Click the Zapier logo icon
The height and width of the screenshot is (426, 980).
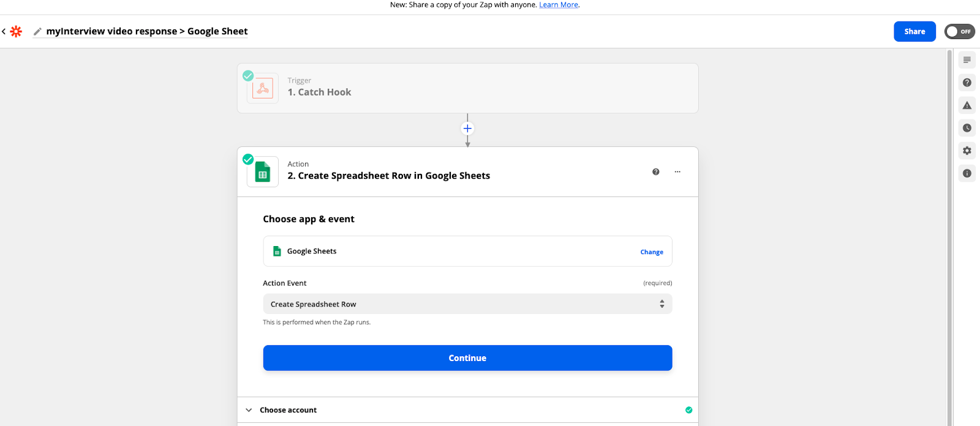[16, 32]
